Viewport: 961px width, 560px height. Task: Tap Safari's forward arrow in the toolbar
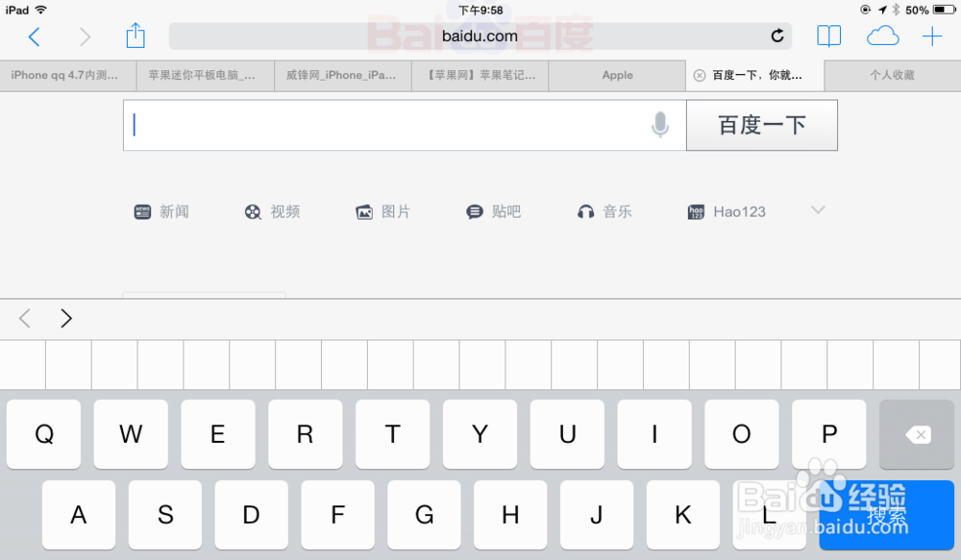coord(86,37)
